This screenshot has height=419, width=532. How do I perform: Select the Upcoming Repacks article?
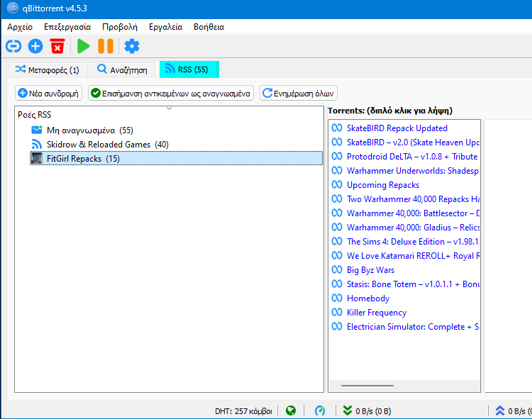[x=404, y=185]
